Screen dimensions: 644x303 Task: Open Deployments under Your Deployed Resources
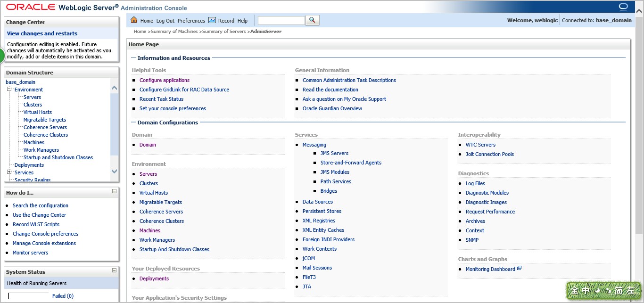pos(154,278)
